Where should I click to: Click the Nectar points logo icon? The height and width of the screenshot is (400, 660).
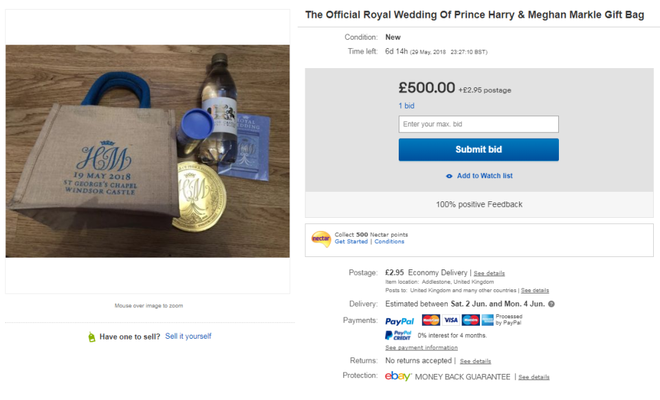[321, 239]
